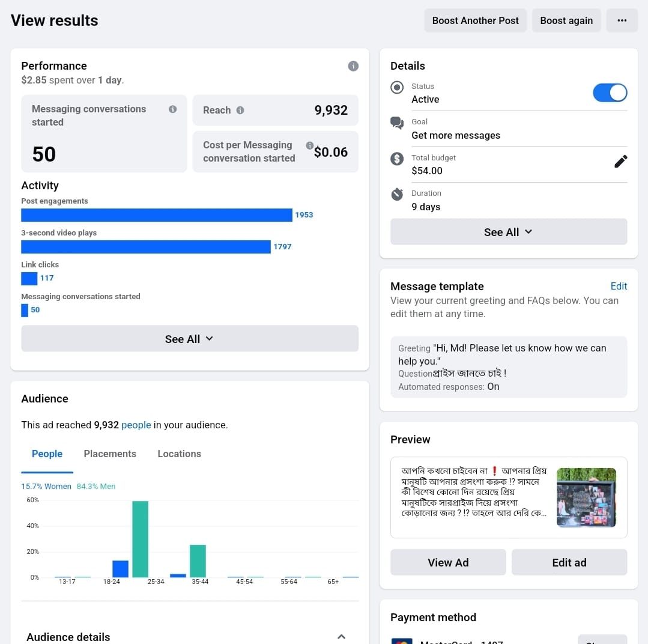Toggle the Active status switch off
Screen dimensions: 648x644
pos(610,93)
